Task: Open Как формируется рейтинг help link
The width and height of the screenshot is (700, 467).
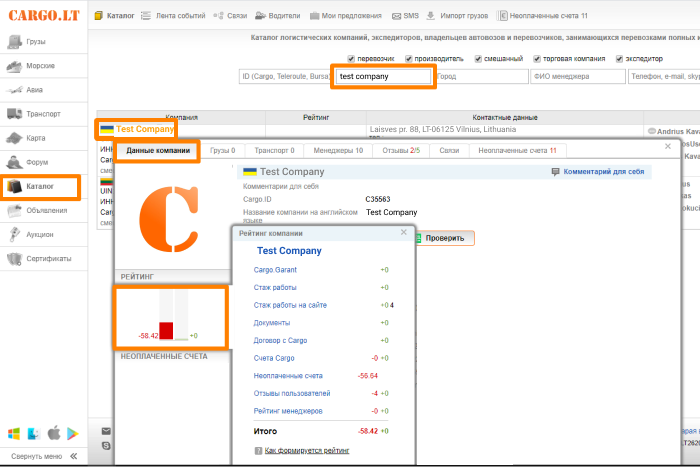Action: pyautogui.click(x=307, y=450)
